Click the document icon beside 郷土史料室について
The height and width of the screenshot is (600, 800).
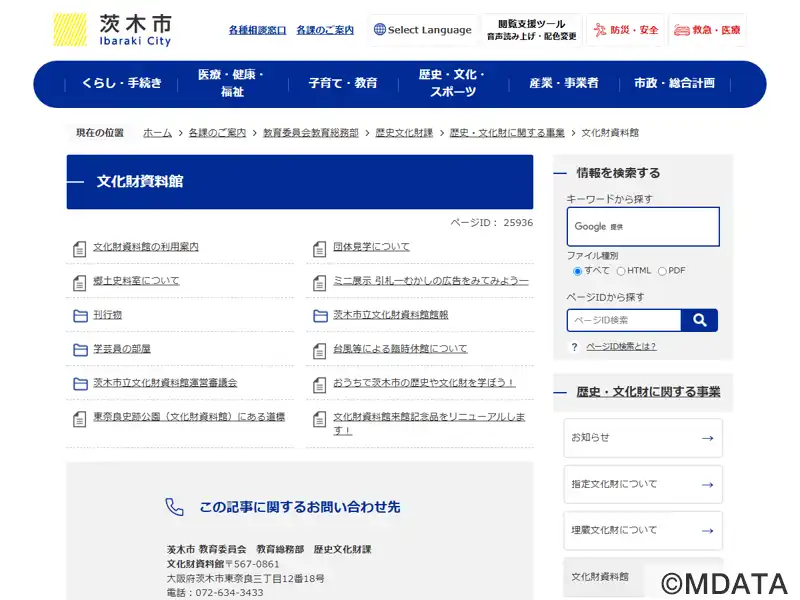click(x=80, y=282)
